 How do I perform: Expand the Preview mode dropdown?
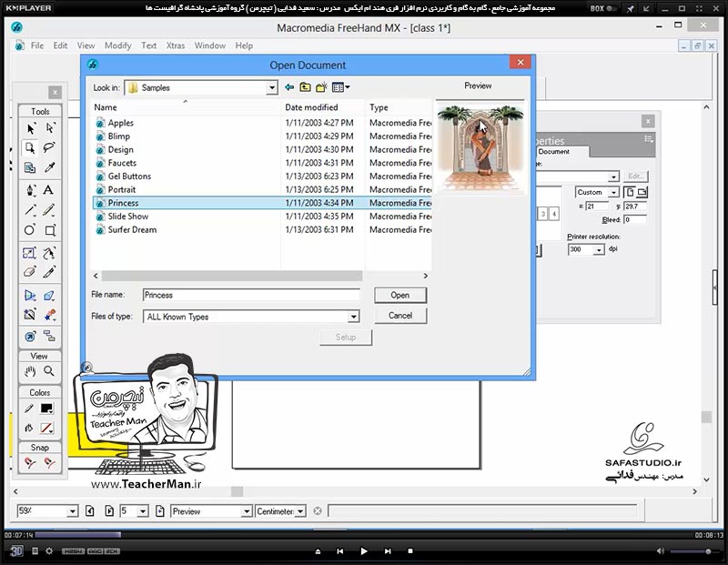pos(247,511)
